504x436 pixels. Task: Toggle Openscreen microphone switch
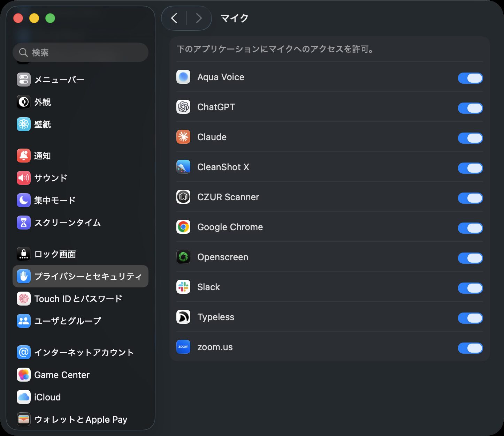tap(470, 258)
